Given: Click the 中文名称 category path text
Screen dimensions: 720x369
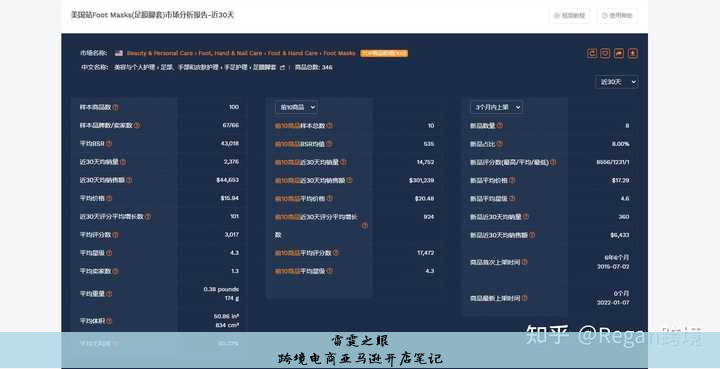Looking at the screenshot, I should tap(195, 67).
